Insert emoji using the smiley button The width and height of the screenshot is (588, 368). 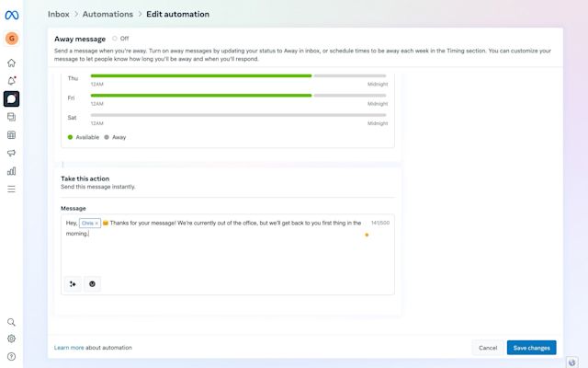click(92, 284)
